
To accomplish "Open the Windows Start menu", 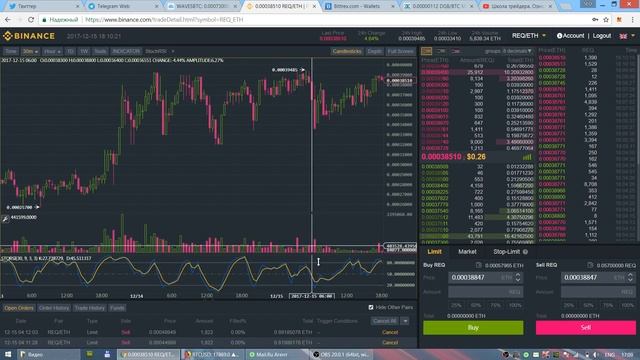I will click(x=8, y=354).
